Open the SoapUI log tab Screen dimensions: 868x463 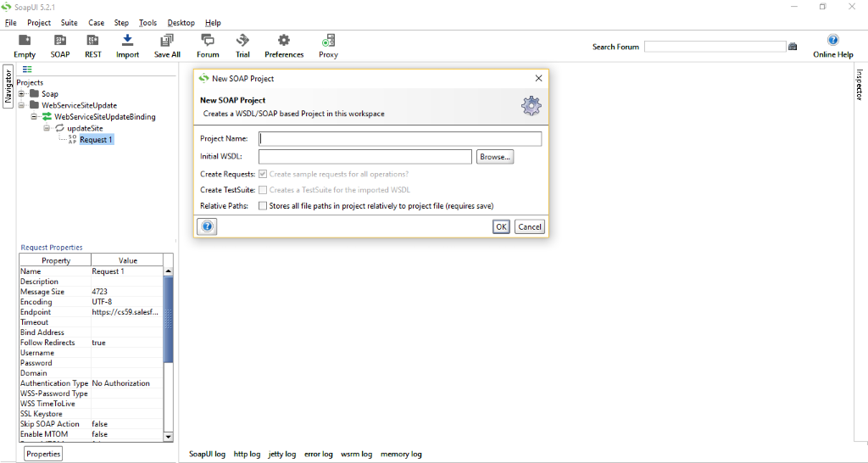click(207, 455)
